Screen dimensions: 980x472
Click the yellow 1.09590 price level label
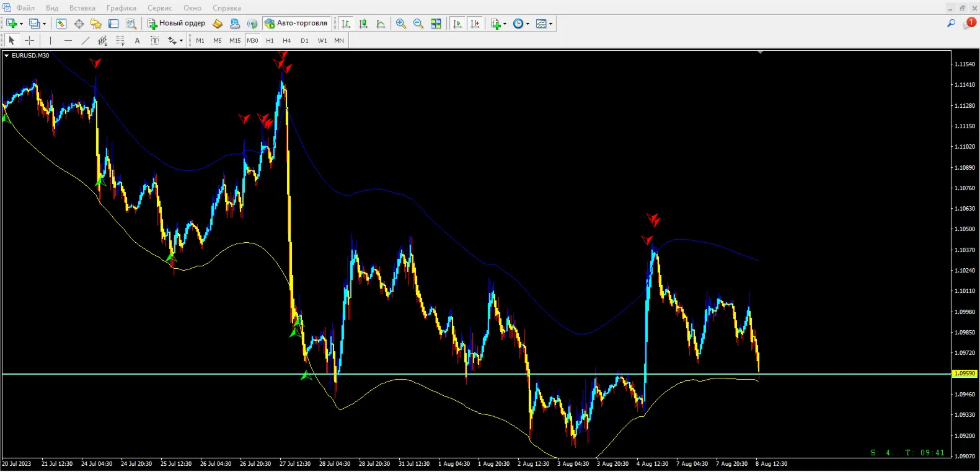click(x=964, y=374)
